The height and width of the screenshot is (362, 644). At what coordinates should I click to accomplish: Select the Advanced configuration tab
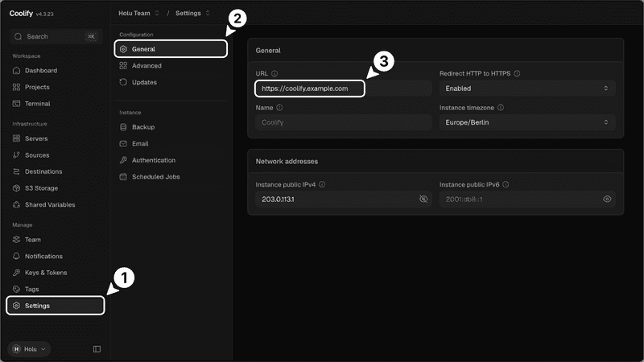click(x=171, y=66)
